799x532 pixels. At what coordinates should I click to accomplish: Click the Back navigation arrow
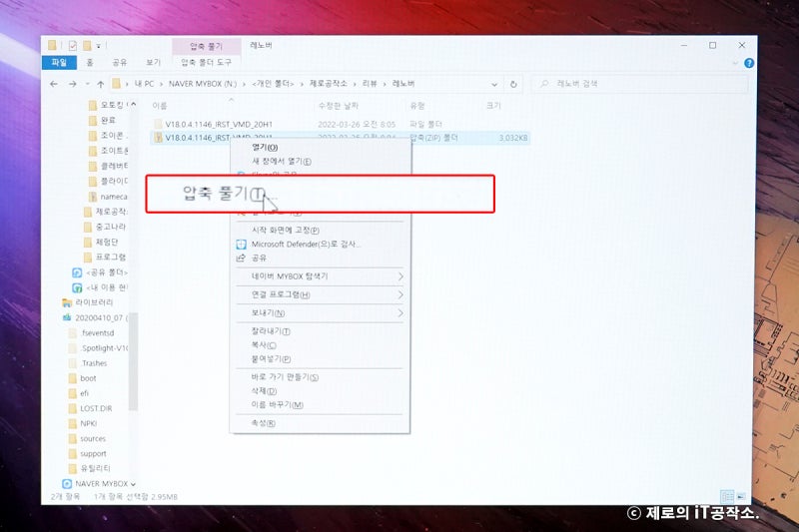54,84
